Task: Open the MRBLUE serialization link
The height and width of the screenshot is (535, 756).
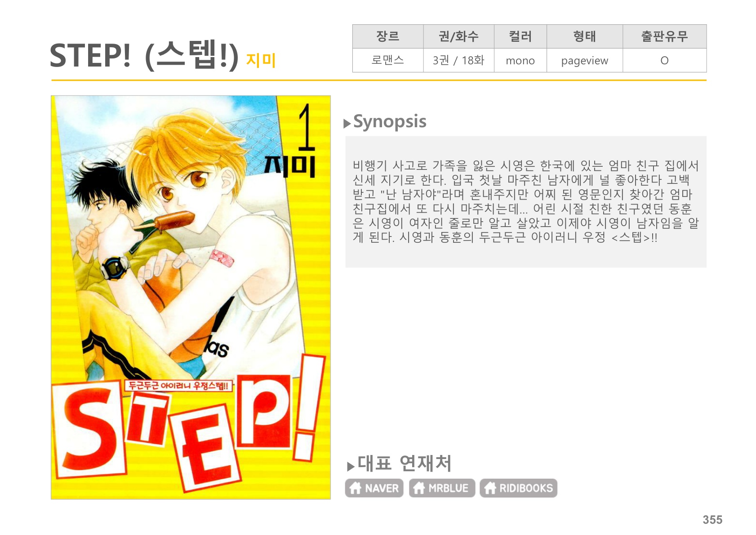Action: point(442,488)
